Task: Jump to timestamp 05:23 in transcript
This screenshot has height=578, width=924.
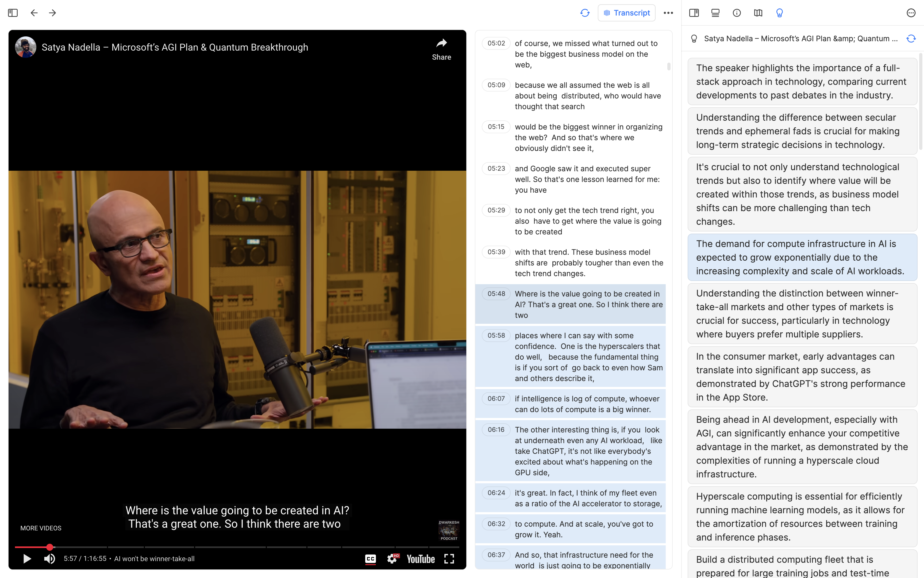Action: [496, 168]
